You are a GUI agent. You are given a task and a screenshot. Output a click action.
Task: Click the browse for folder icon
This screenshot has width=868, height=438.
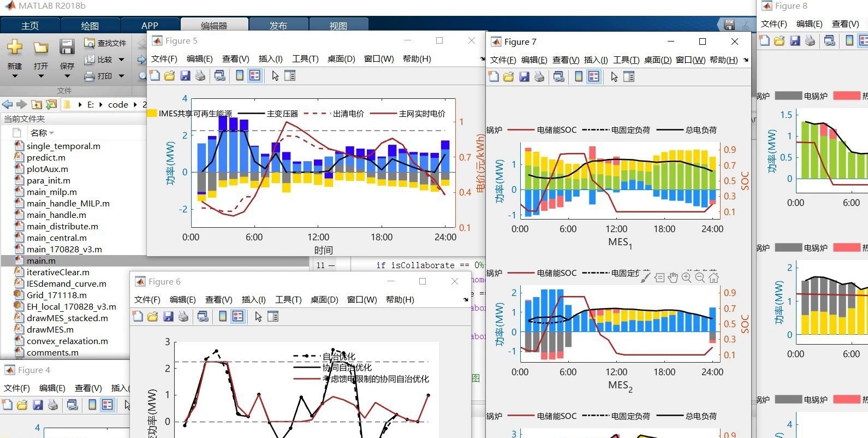(51, 104)
